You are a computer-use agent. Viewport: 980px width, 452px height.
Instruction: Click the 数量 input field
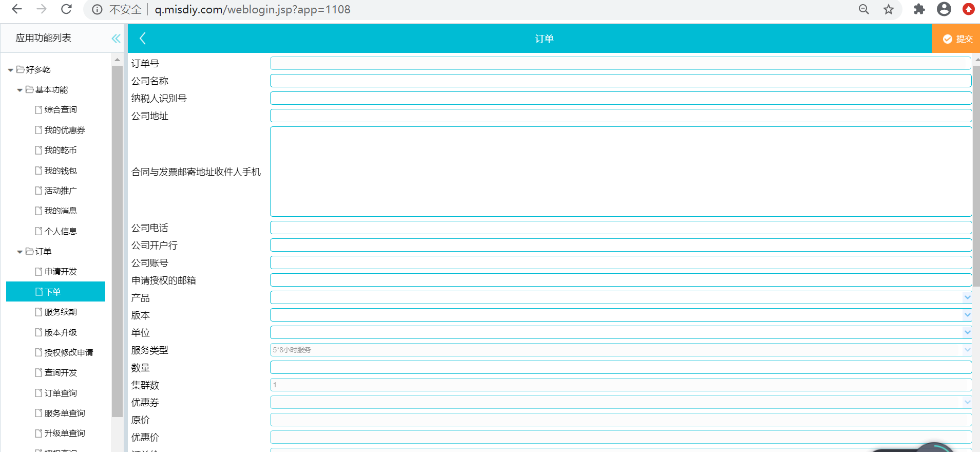click(621, 367)
